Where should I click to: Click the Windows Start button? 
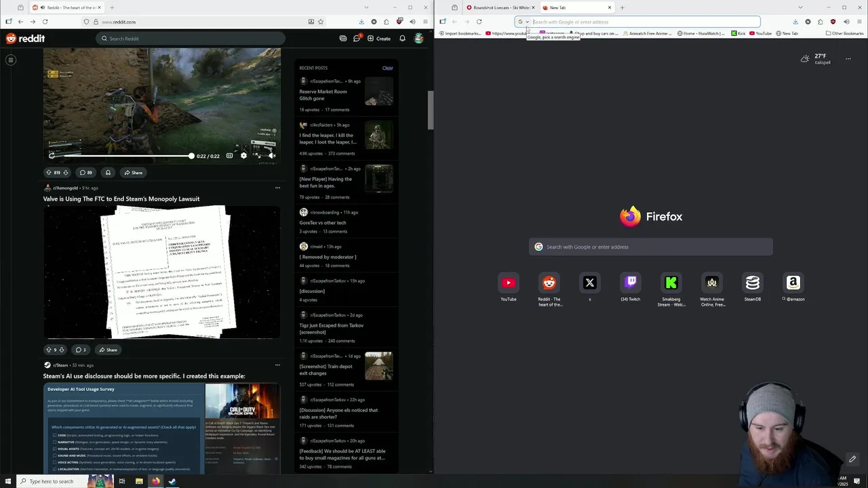click(9, 481)
